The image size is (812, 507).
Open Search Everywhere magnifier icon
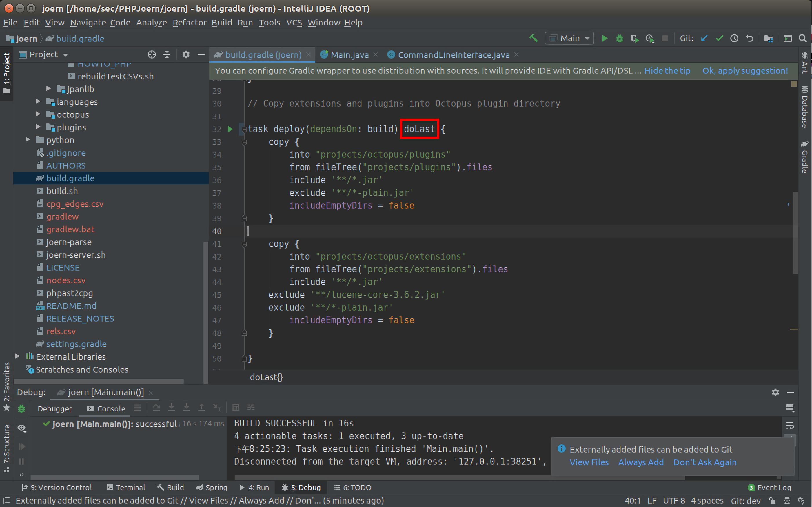803,38
